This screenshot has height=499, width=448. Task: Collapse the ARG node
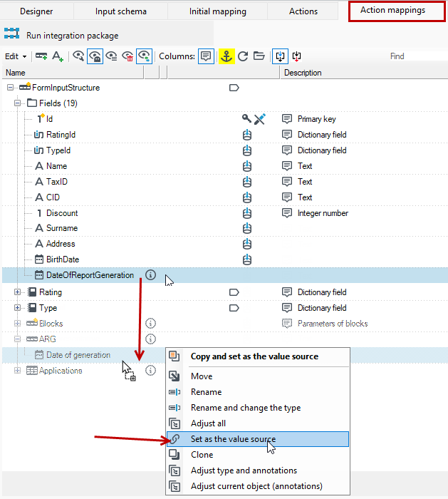coord(17,339)
